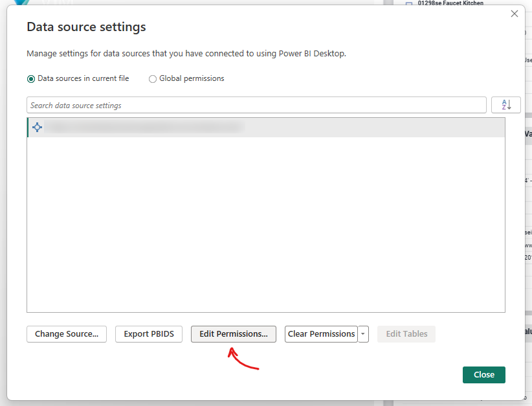Screen dimensions: 532x406
Task: Expand the Clear Permissions dropdown arrow
Action: point(363,334)
